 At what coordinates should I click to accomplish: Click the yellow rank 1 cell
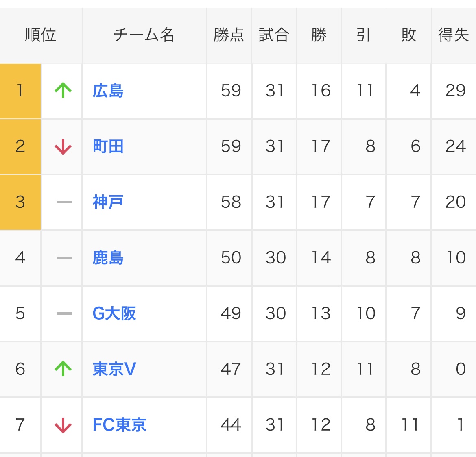(20, 91)
